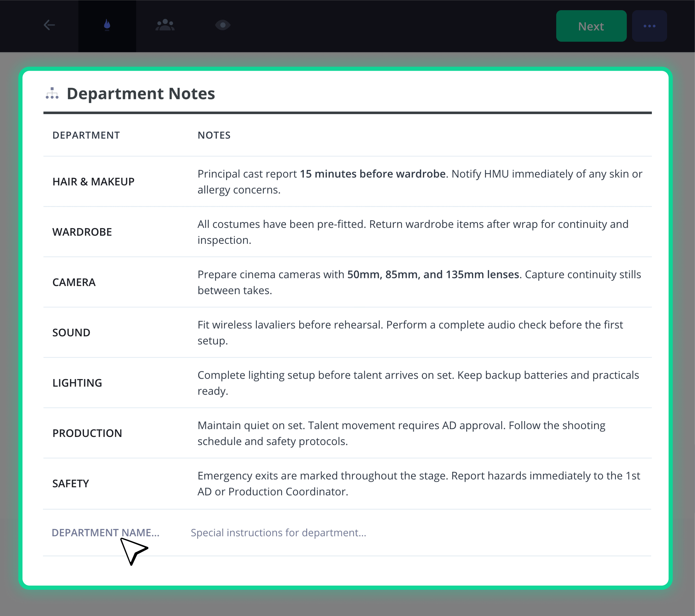Select the SAFETY department cell
This screenshot has height=616, width=695.
point(70,483)
